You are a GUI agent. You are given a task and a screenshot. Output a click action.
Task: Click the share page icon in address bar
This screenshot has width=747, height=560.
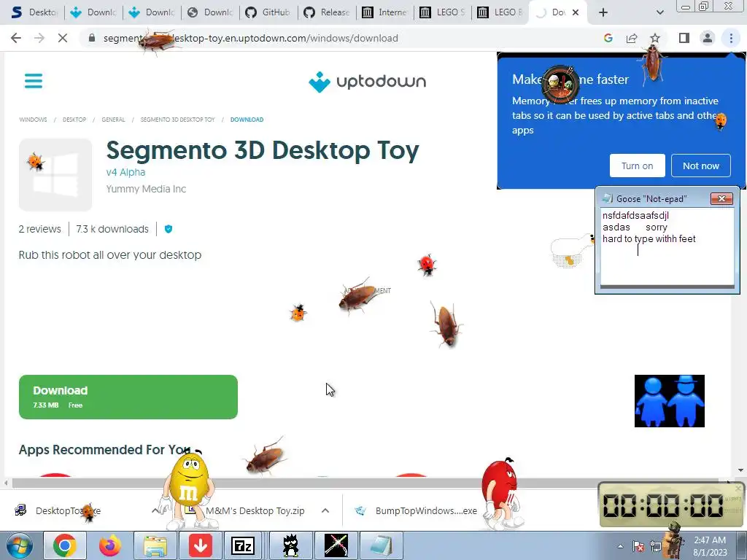click(632, 38)
